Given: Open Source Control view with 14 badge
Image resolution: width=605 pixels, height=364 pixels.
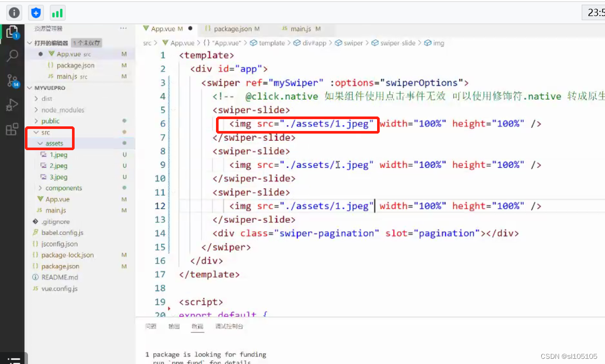Looking at the screenshot, I should tap(12, 81).
